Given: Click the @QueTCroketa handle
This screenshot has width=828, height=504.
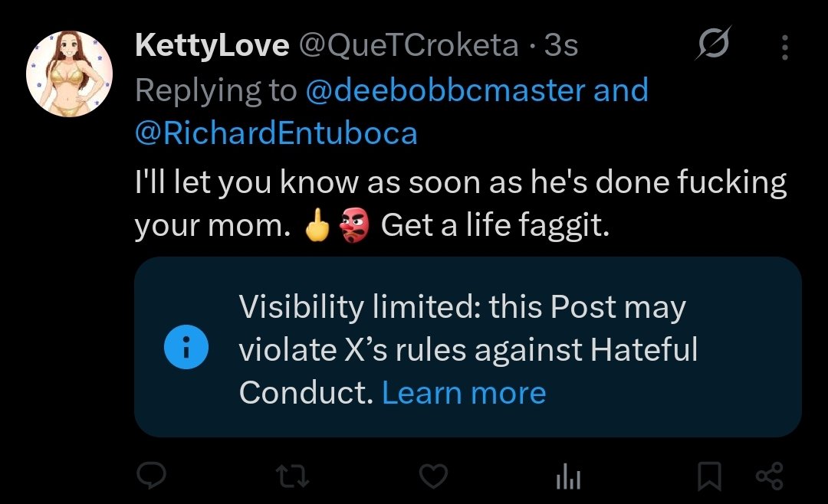Looking at the screenshot, I should [407, 46].
